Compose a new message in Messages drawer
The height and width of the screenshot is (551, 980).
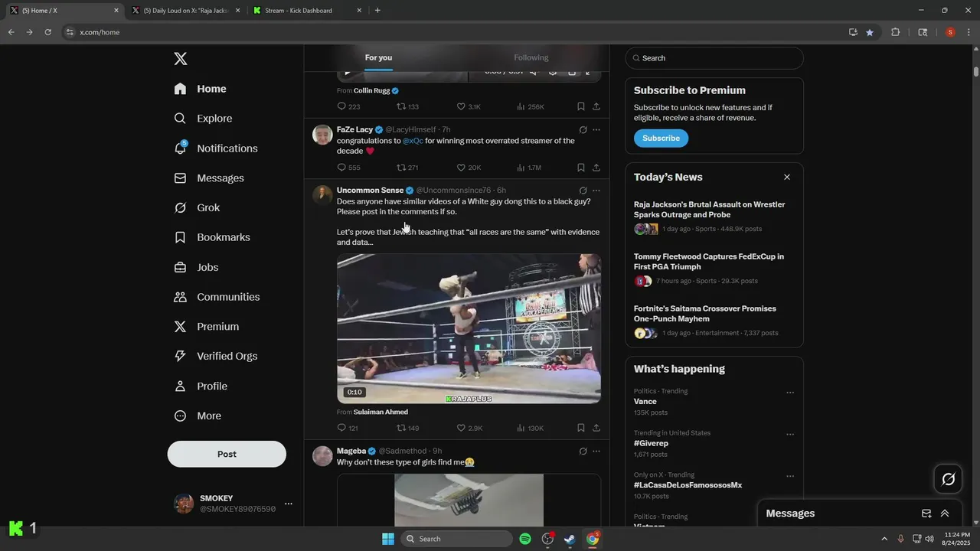[926, 514]
